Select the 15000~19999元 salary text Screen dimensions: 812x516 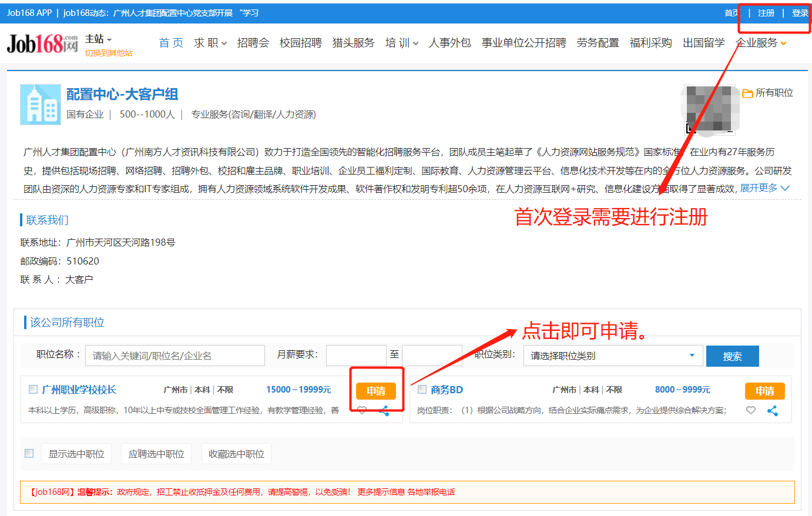point(298,390)
